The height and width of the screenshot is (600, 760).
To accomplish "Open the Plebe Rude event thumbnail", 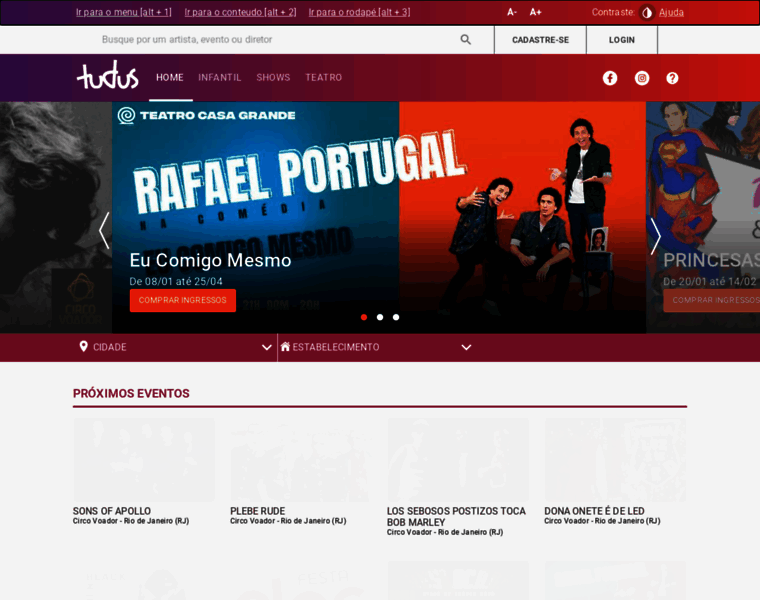I will 301,460.
